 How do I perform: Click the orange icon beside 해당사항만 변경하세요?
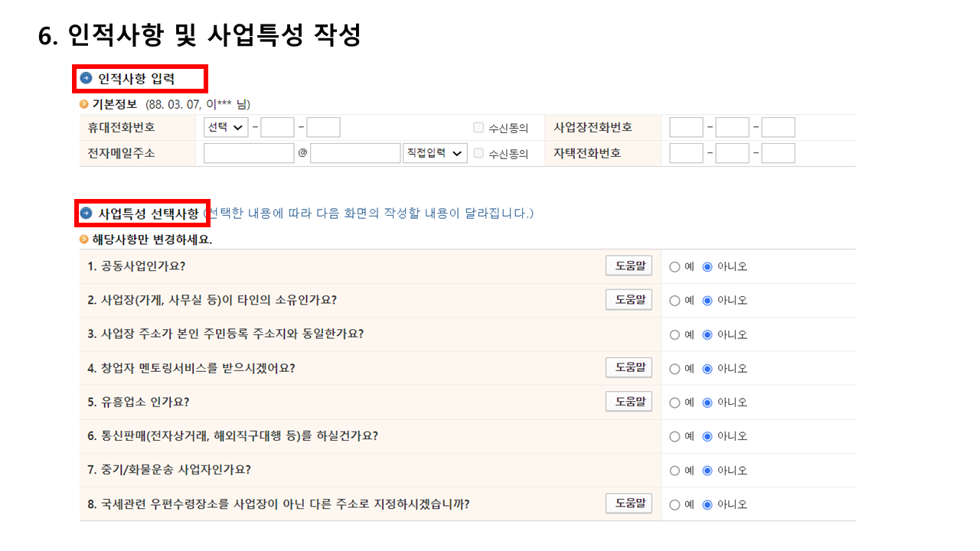click(83, 239)
